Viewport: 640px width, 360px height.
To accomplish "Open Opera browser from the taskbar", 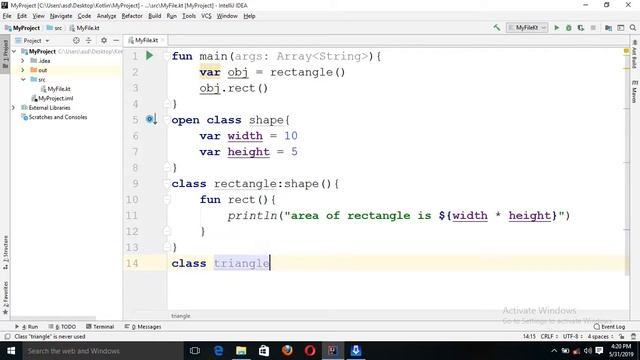I will point(310,351).
